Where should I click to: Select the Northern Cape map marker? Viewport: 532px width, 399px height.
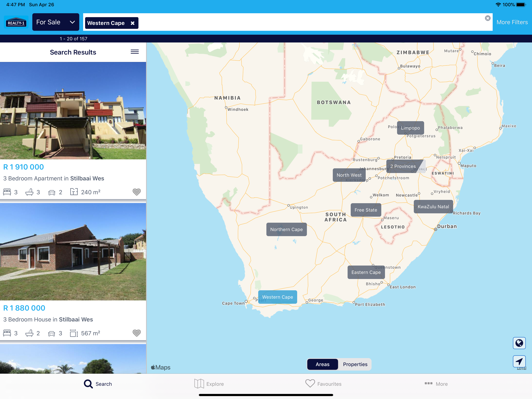[x=286, y=229]
